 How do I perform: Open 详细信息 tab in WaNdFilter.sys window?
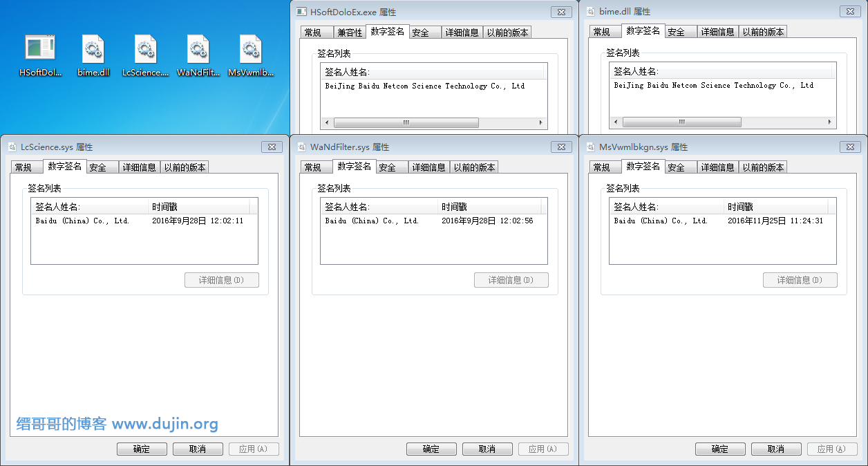(428, 167)
